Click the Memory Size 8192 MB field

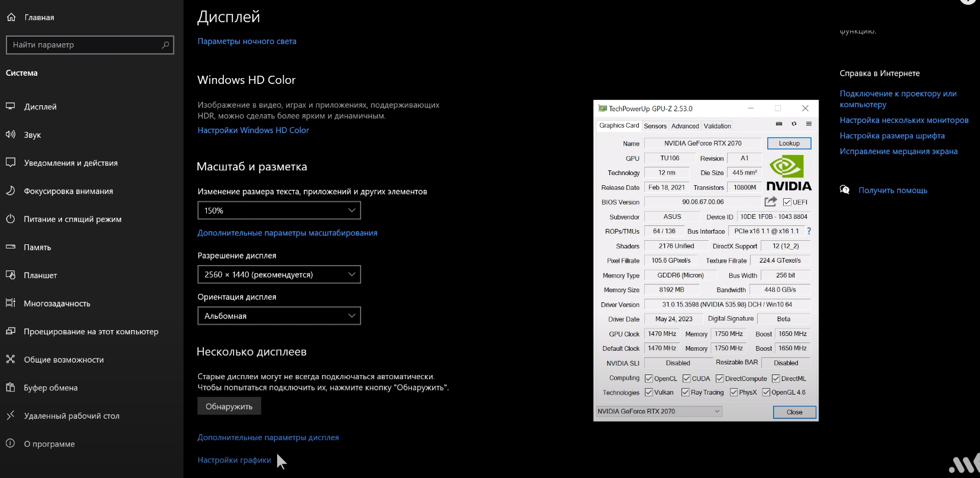click(x=671, y=290)
